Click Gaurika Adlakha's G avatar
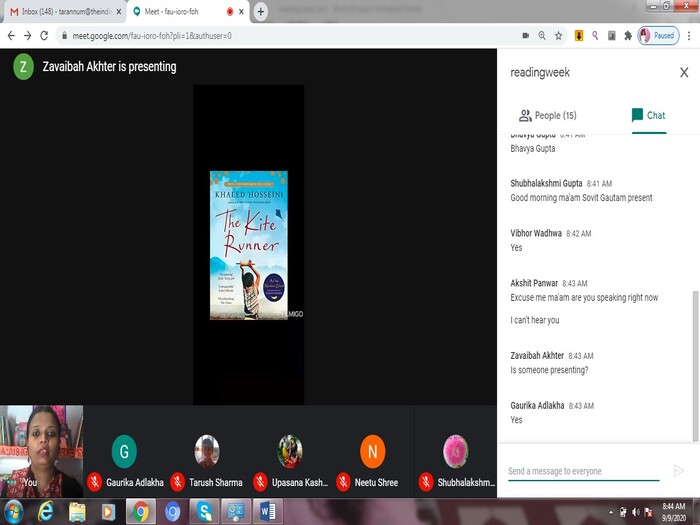This screenshot has height=525, width=700. coord(124,451)
